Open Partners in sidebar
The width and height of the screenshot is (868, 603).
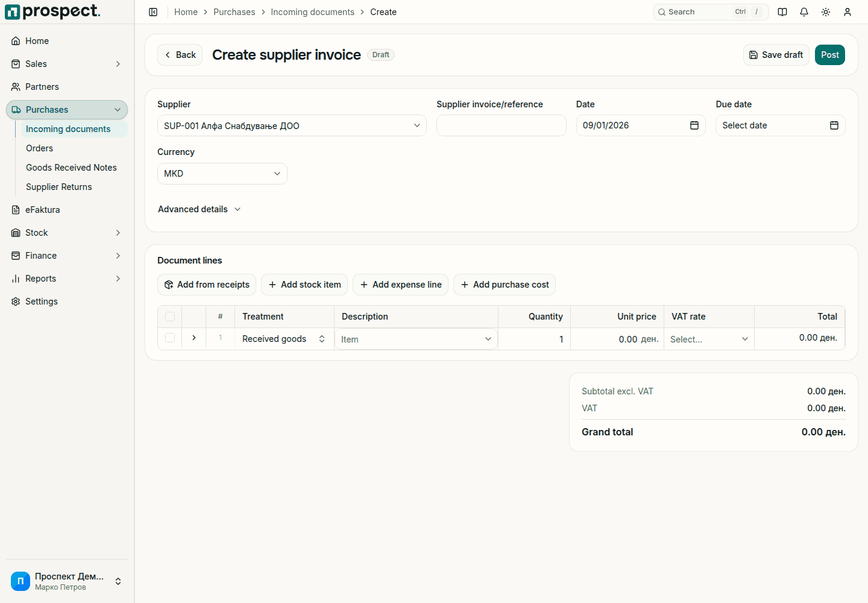pos(67,87)
